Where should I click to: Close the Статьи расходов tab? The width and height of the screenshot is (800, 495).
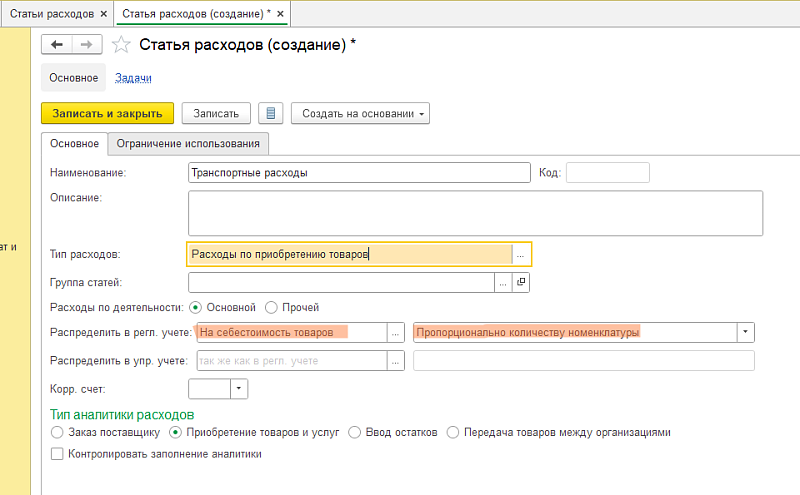pos(105,13)
